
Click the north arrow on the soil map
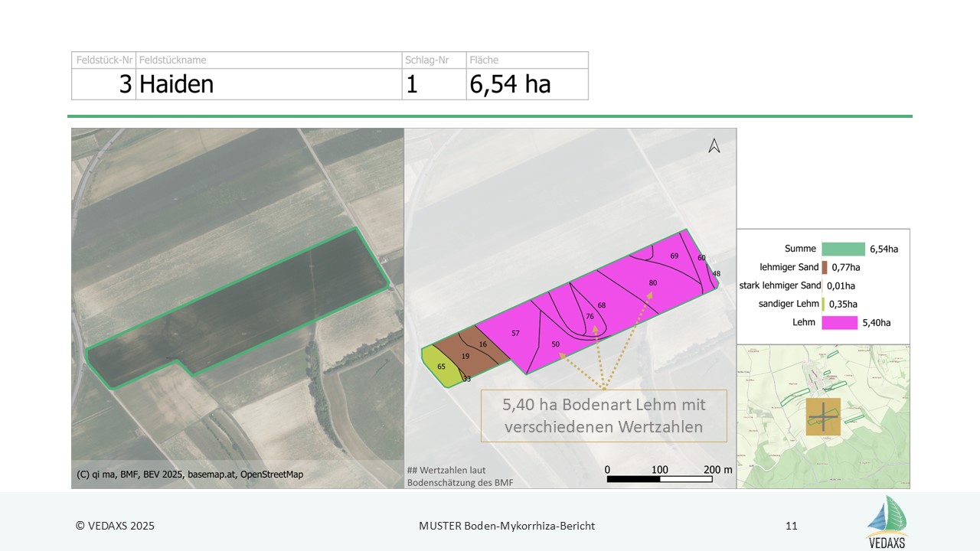point(714,145)
